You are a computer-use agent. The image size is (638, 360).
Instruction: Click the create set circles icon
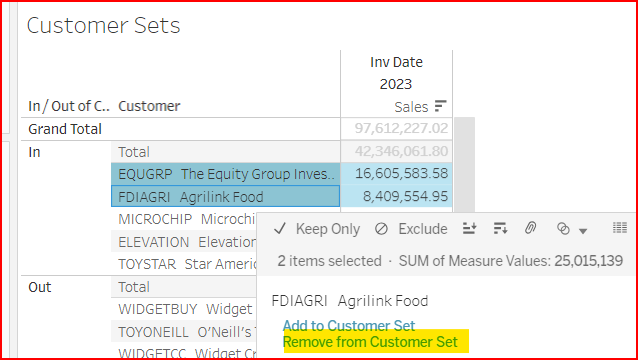tap(563, 229)
